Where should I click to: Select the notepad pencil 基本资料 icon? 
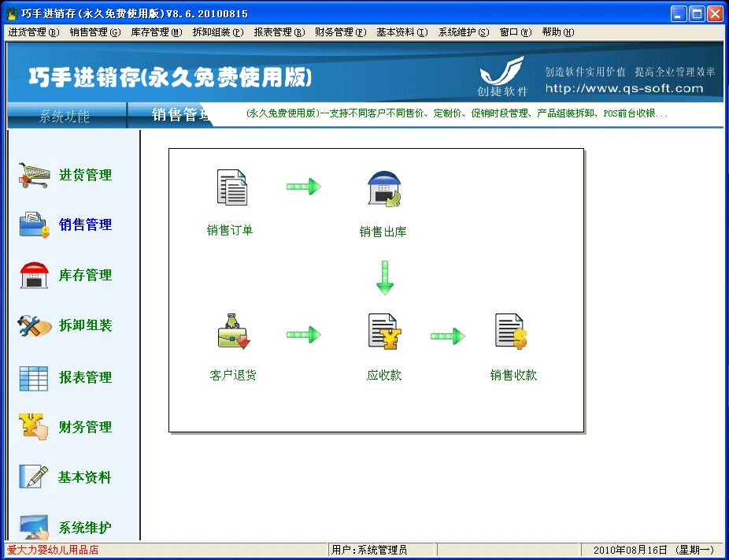coord(34,477)
